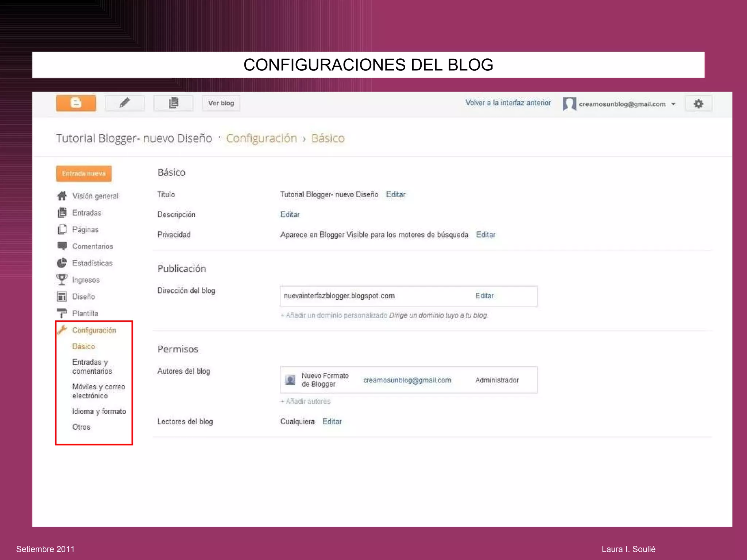Open the pencil new-post icon
This screenshot has width=747, height=560.
[124, 103]
